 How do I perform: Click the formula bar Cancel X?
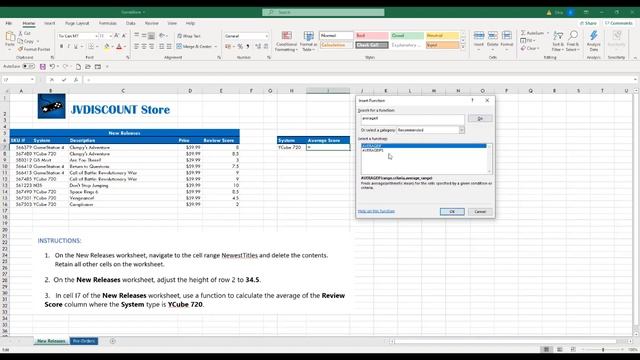point(51,80)
